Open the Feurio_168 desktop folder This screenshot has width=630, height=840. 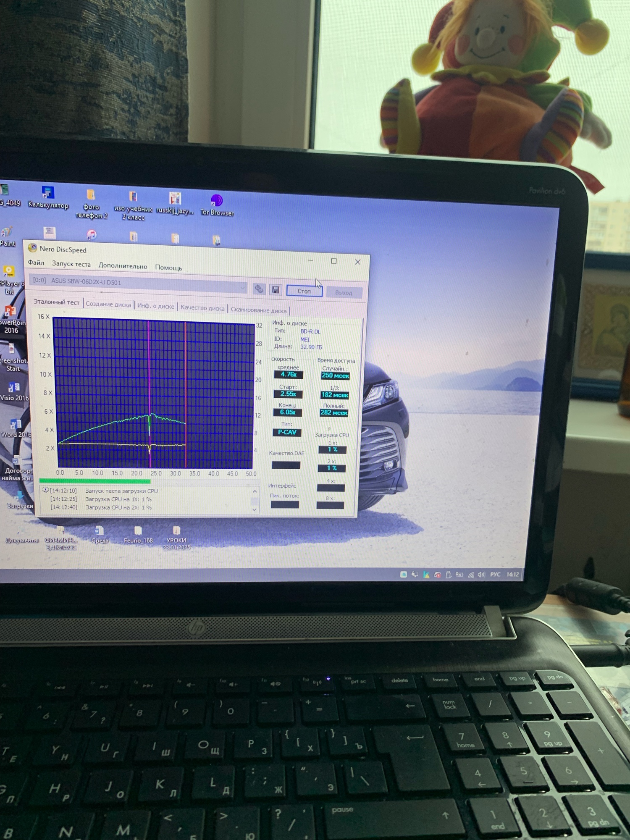pos(138,535)
